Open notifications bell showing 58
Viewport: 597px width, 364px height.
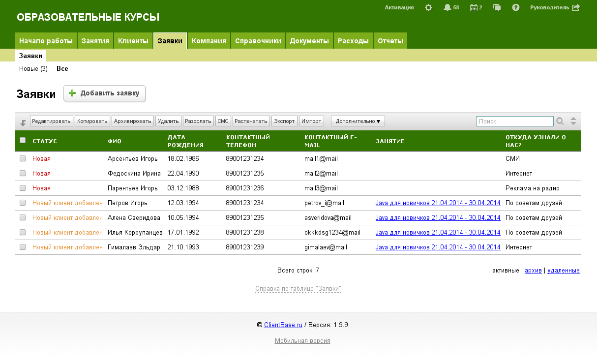(x=447, y=7)
